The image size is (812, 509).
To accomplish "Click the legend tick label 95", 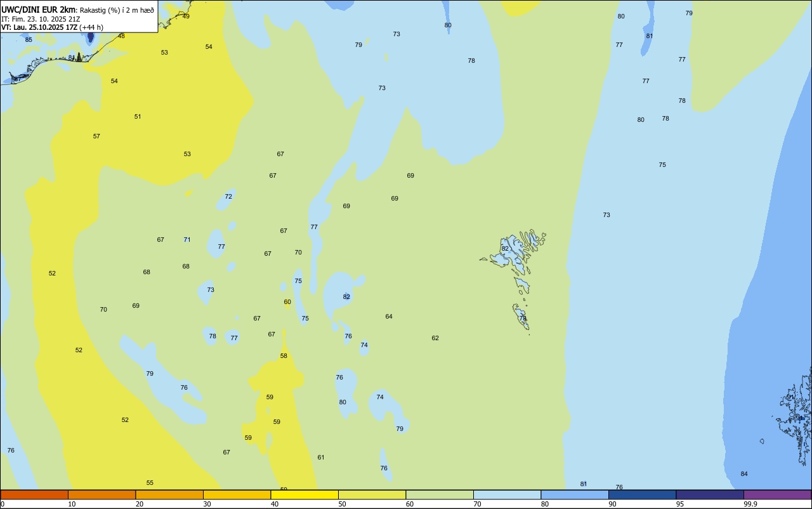I will [x=679, y=504].
